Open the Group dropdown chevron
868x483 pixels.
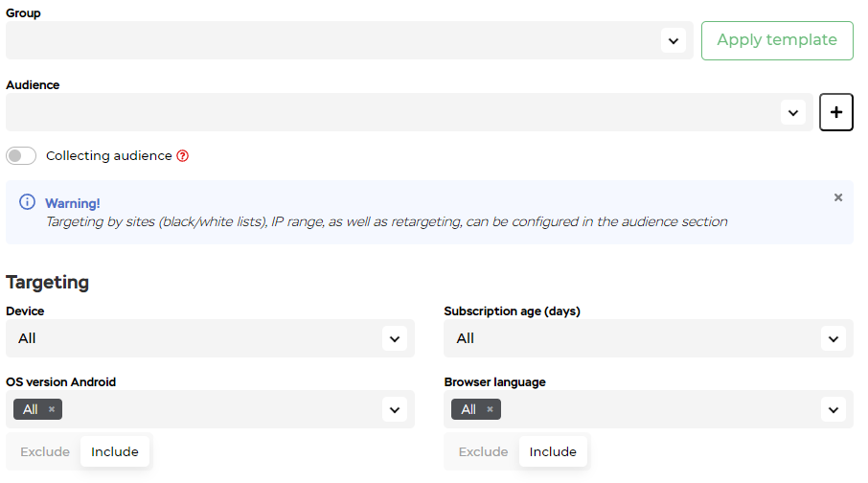(x=673, y=40)
